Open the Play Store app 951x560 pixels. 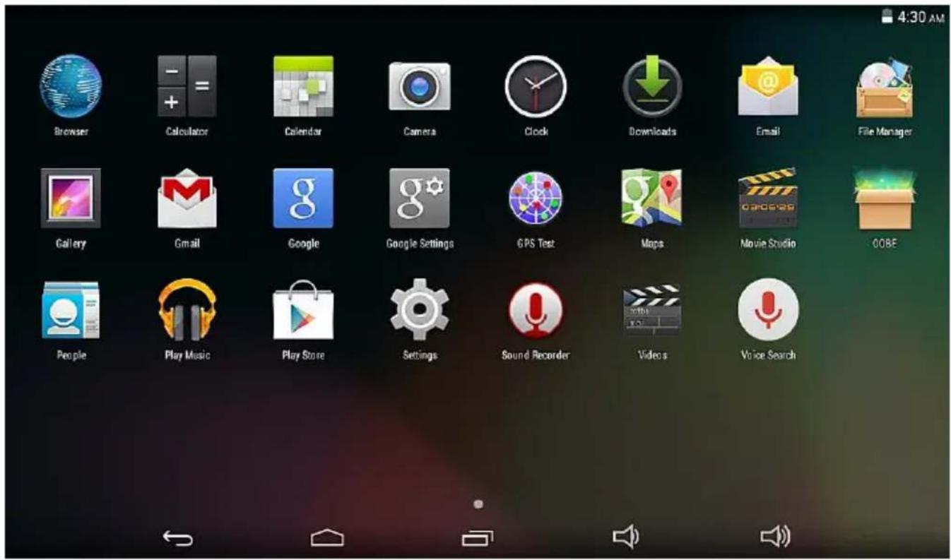point(303,310)
